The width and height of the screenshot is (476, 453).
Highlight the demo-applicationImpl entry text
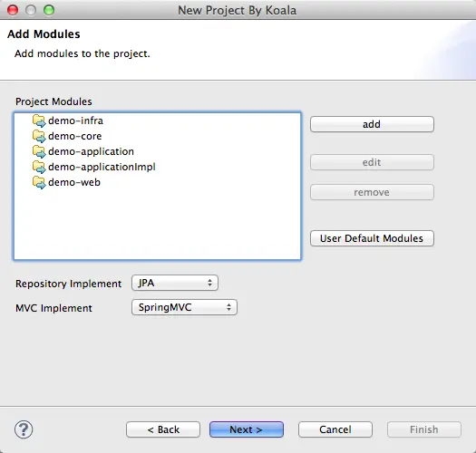click(x=102, y=167)
